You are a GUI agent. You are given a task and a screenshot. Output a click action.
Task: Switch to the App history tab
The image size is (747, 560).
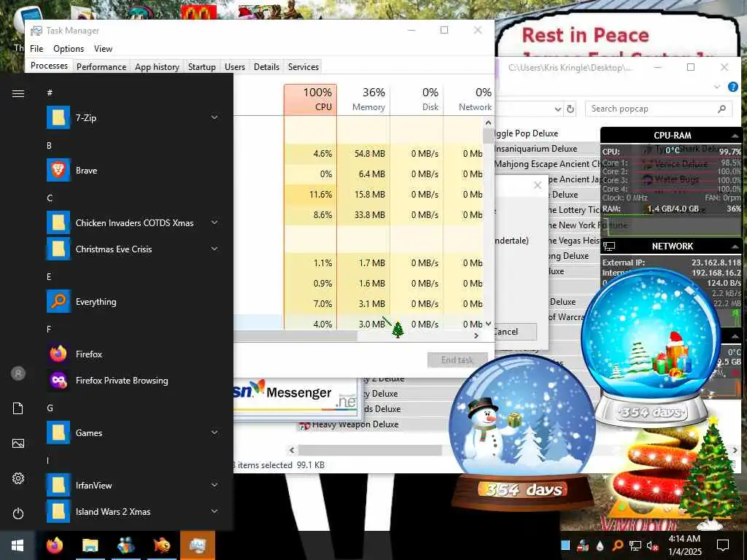point(157,66)
